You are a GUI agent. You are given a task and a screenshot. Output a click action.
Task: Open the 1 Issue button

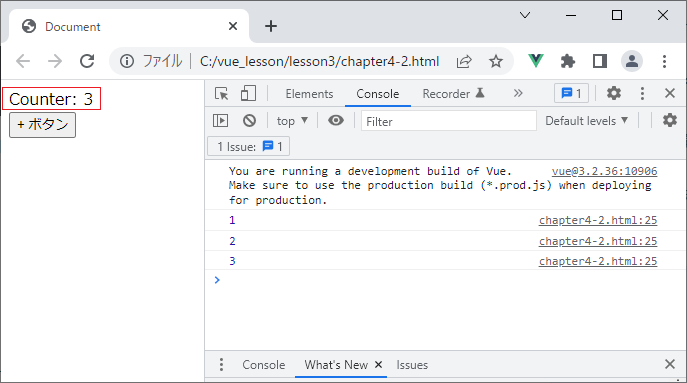pyautogui.click(x=248, y=146)
